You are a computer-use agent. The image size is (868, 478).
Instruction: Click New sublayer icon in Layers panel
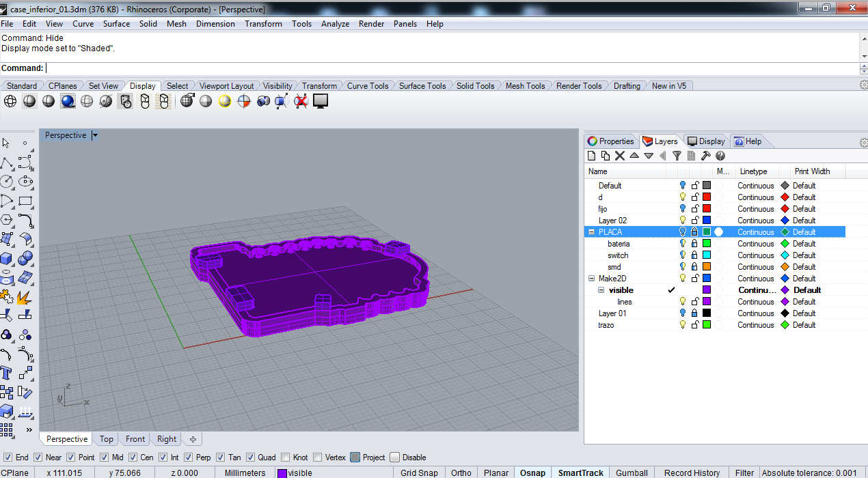[606, 156]
